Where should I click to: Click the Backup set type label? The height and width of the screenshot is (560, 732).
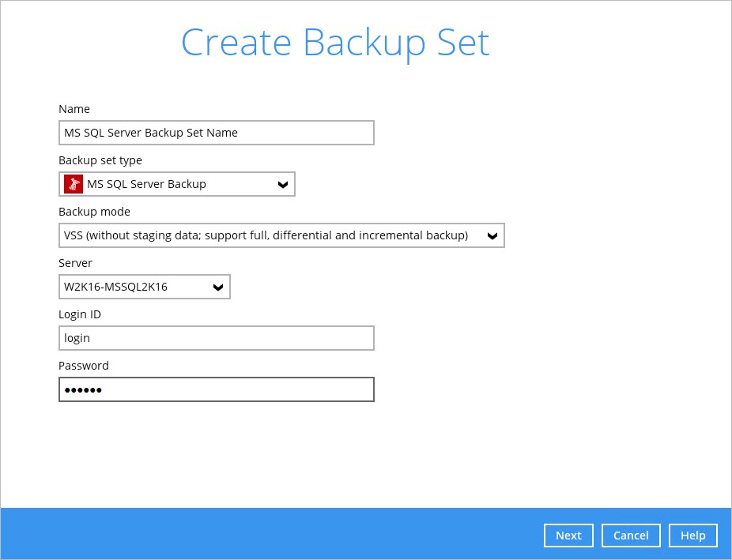pyautogui.click(x=100, y=160)
